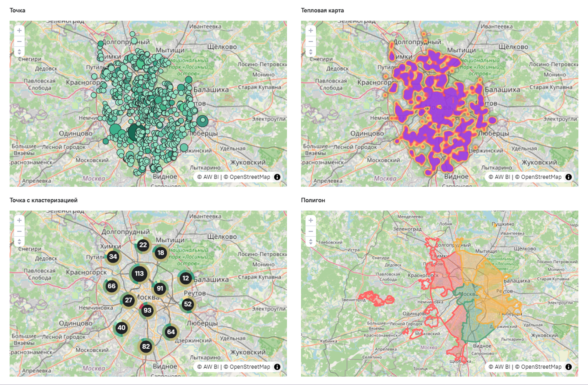Select the cluster marker with 113 points
Image resolution: width=588 pixels, height=385 pixels.
tap(139, 274)
